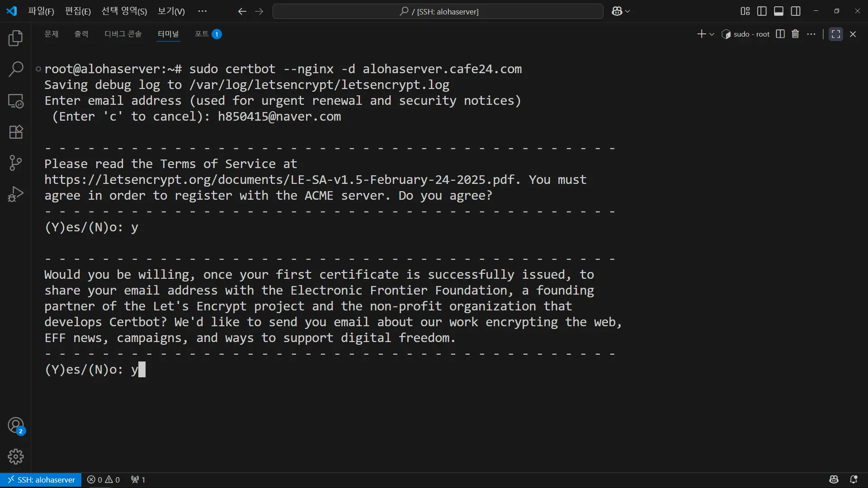Open Remote Explorer in activity bar
The height and width of the screenshot is (488, 868).
click(x=16, y=101)
